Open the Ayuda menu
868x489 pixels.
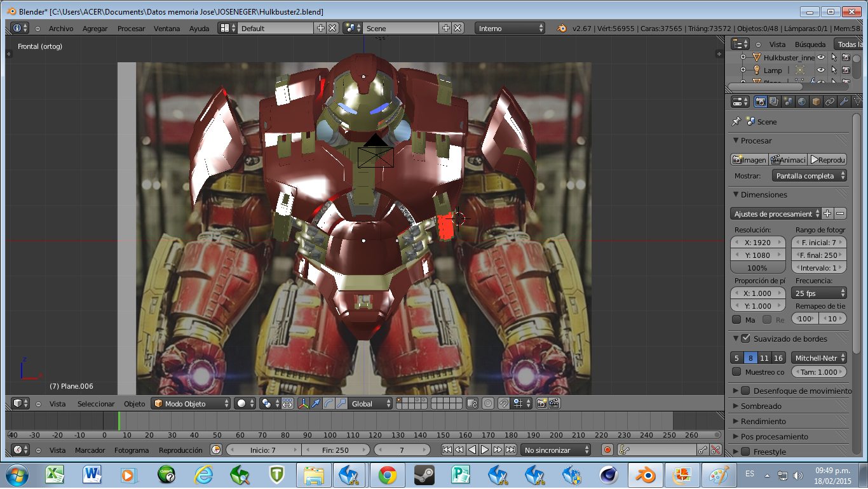pyautogui.click(x=199, y=29)
